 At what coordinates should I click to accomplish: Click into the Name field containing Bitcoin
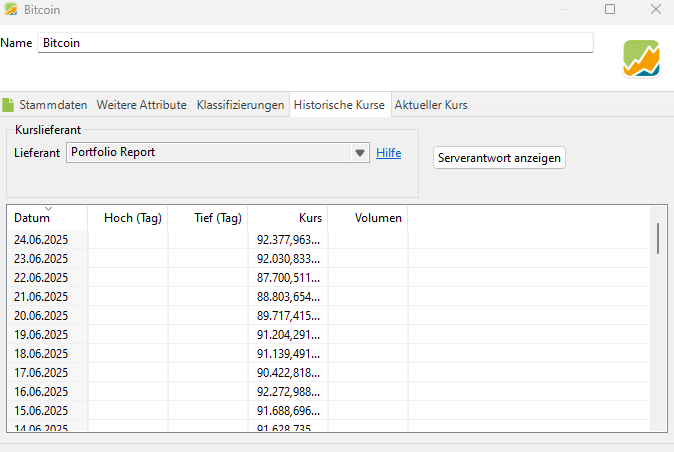click(x=316, y=43)
